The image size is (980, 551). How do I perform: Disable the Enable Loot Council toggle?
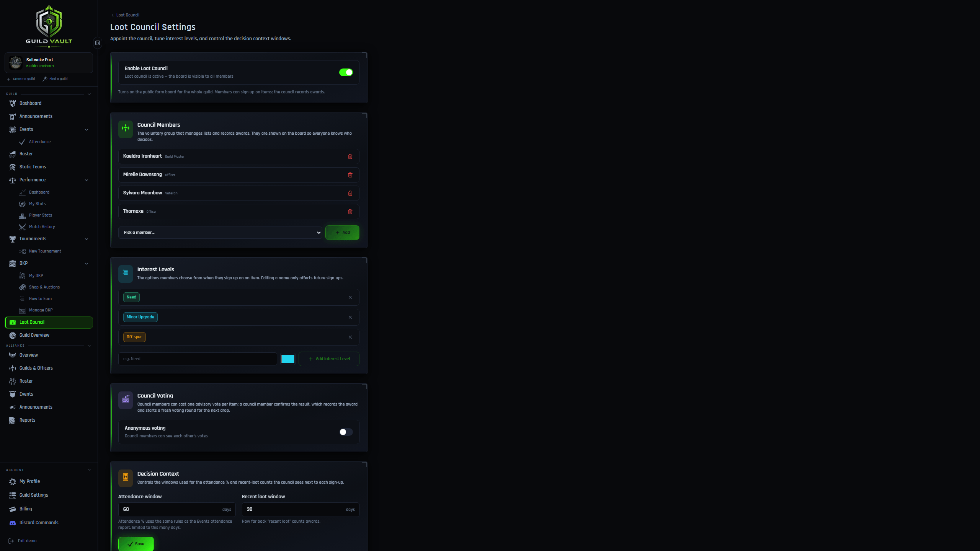pyautogui.click(x=346, y=72)
